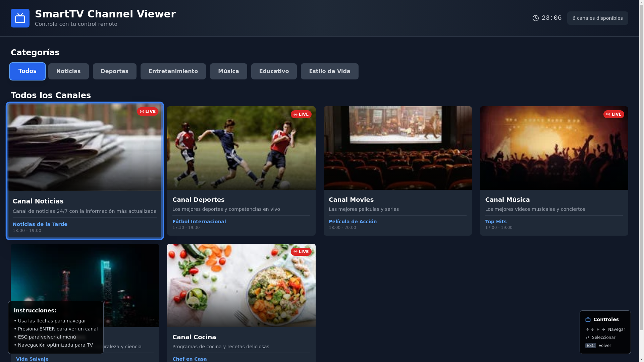Viewport: 644px width, 362px height.
Task: Click Las mejores películas y series description
Action: [364, 209]
